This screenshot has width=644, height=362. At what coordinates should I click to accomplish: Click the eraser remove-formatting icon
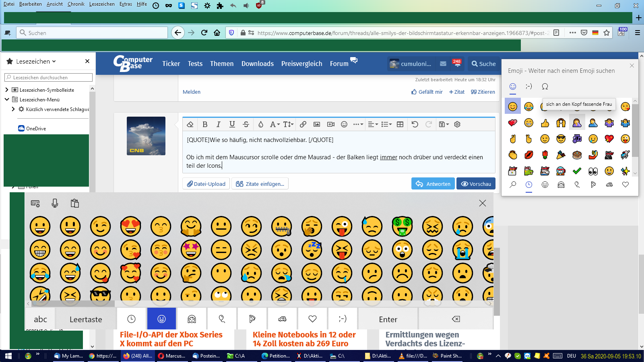(190, 124)
